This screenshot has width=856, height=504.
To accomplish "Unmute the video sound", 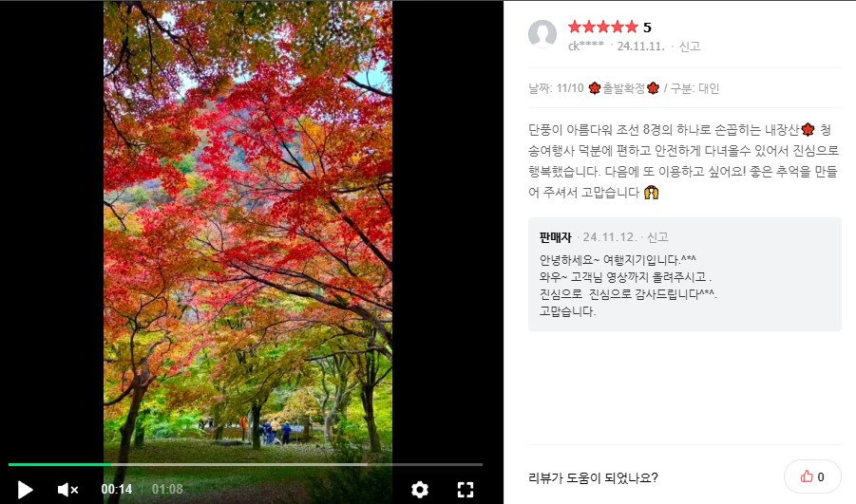I will point(67,489).
